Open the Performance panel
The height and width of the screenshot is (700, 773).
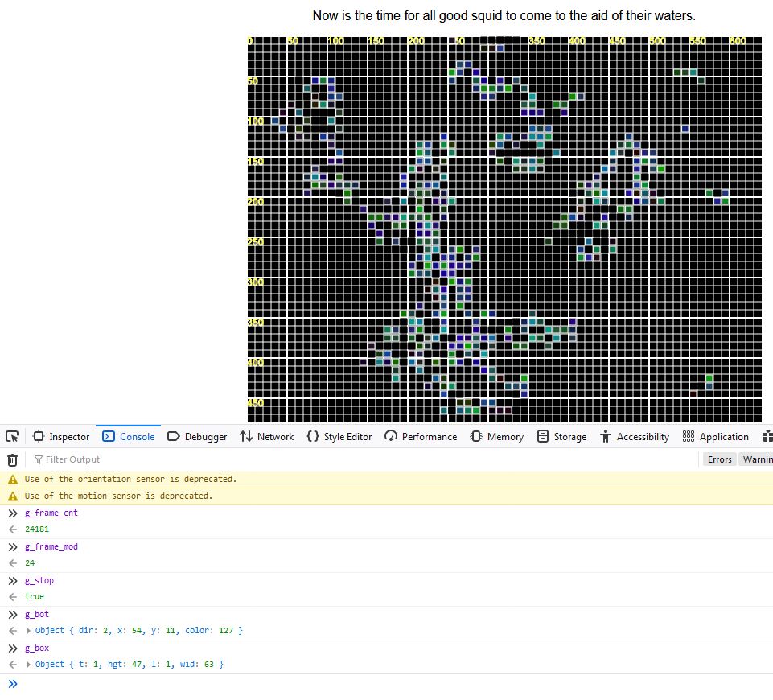(421, 437)
